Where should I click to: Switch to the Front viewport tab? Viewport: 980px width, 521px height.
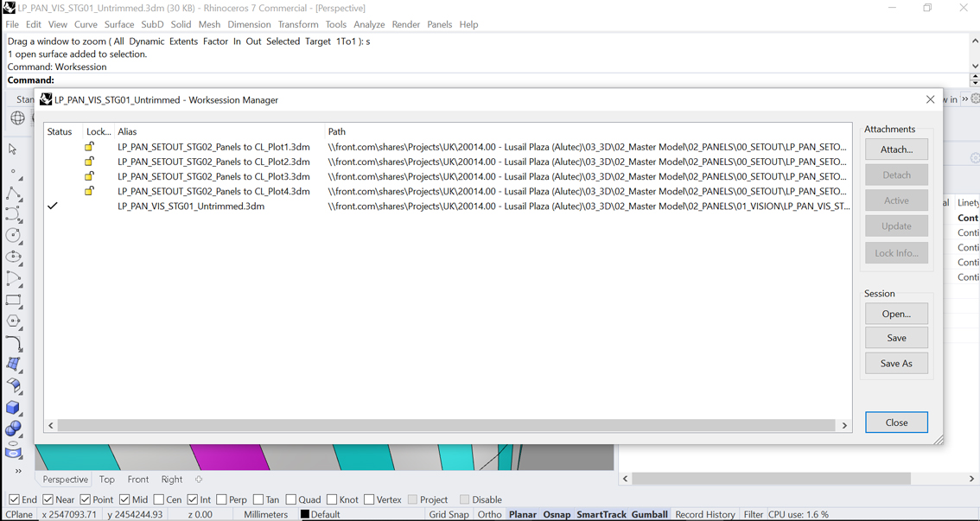[x=138, y=480]
